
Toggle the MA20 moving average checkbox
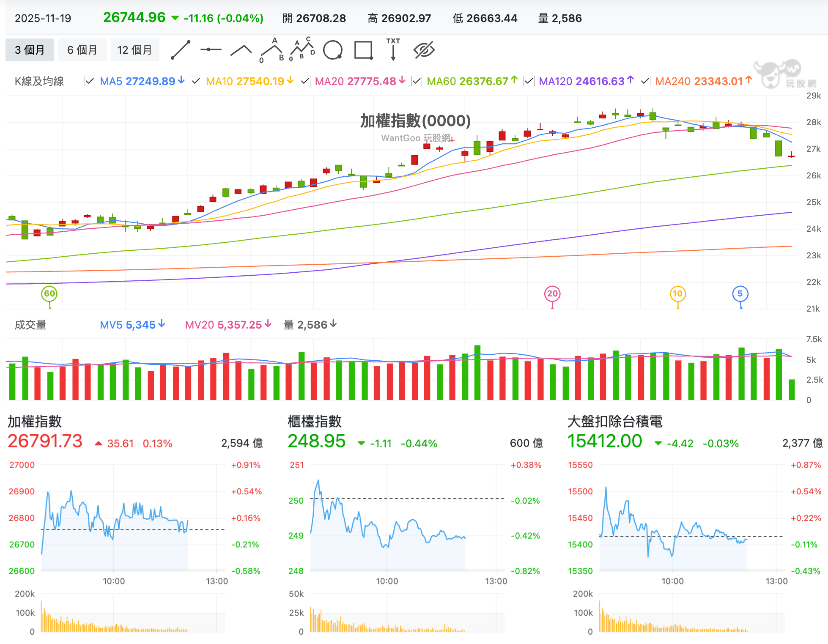305,81
